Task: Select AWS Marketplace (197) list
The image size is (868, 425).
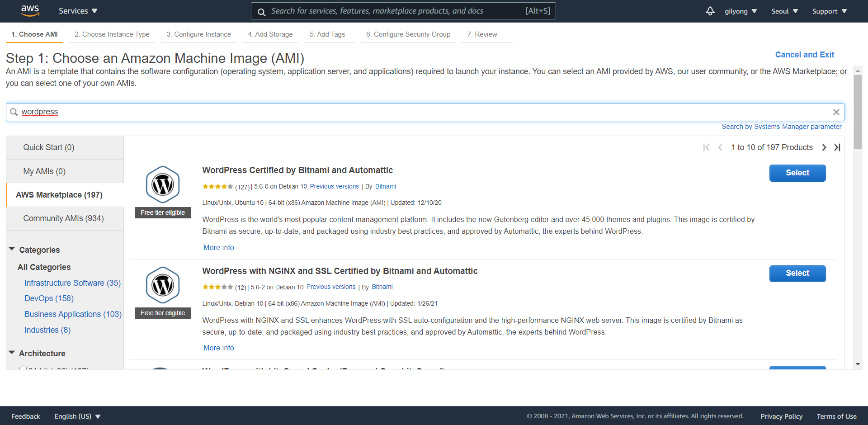Action: point(65,195)
